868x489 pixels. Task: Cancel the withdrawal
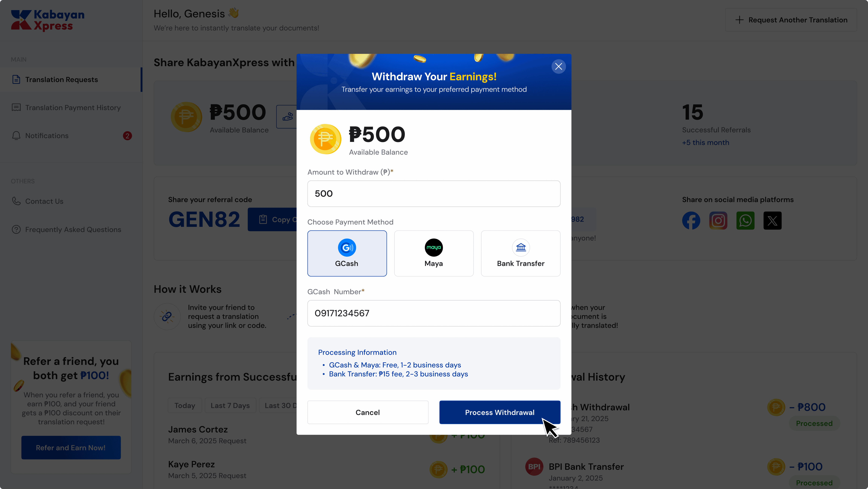point(368,412)
